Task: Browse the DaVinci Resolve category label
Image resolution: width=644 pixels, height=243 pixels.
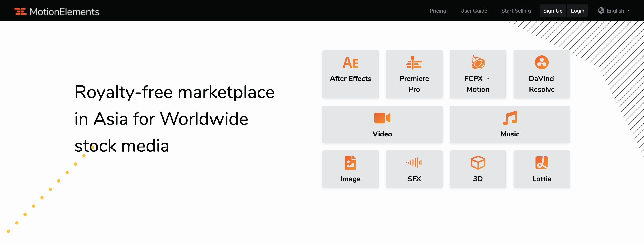Action: coord(542,84)
